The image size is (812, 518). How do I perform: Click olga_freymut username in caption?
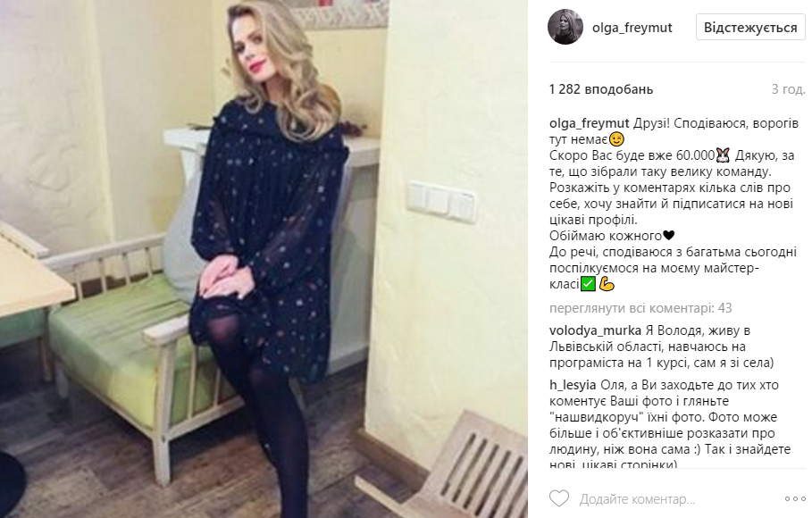click(x=590, y=123)
